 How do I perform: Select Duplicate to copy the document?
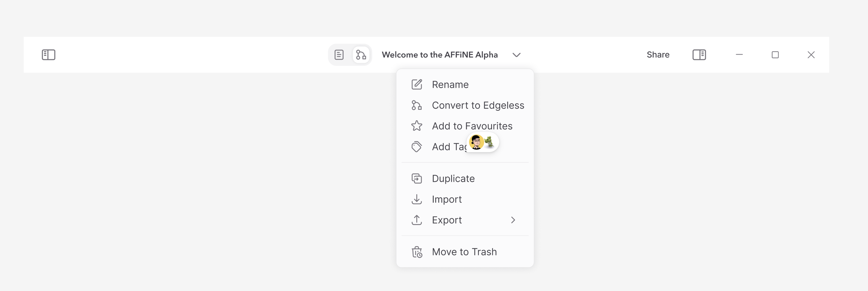(x=453, y=178)
